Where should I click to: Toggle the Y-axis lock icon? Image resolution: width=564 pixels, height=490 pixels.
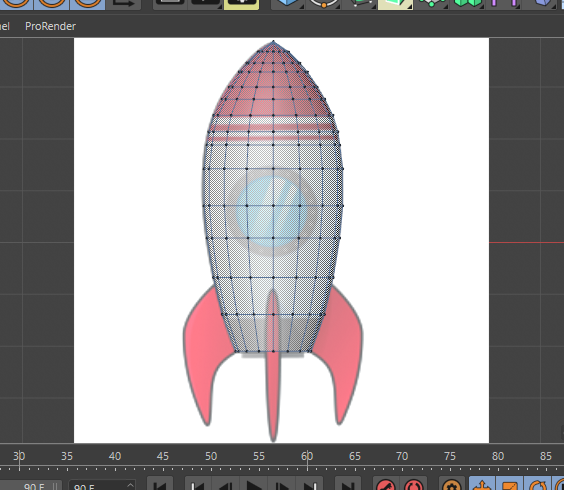[x=51, y=4]
